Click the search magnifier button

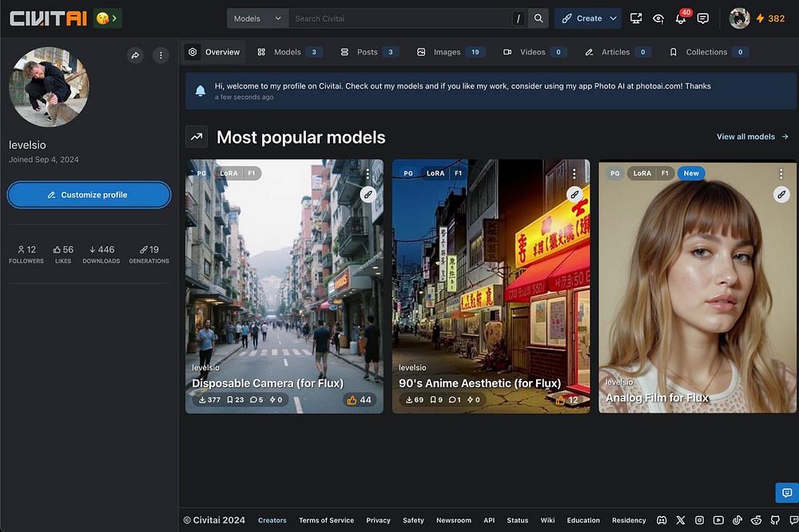tap(539, 18)
